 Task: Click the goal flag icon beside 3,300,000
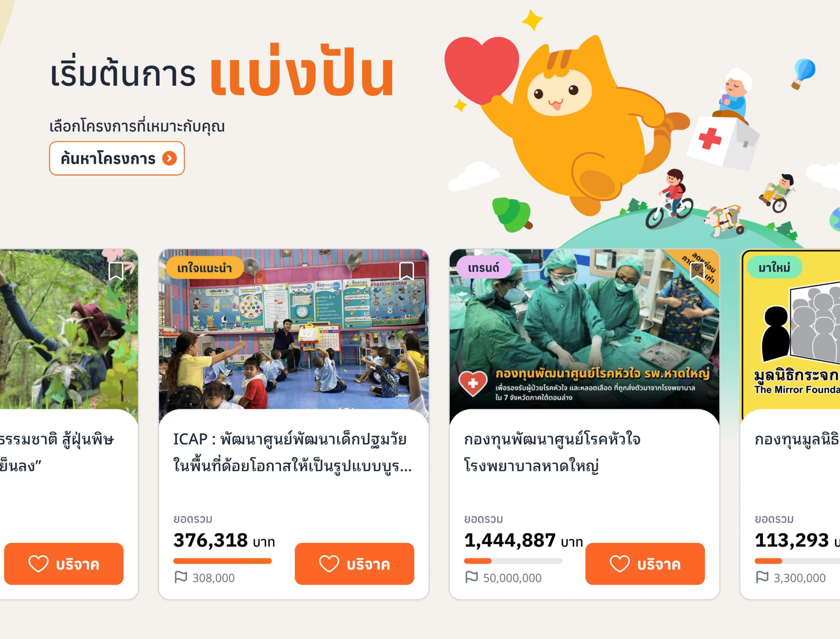pos(762,577)
